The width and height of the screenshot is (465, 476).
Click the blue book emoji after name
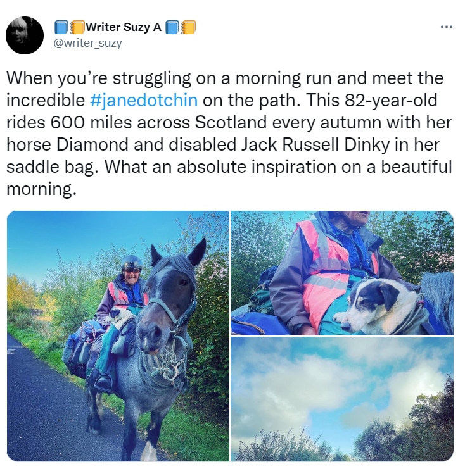(x=172, y=27)
